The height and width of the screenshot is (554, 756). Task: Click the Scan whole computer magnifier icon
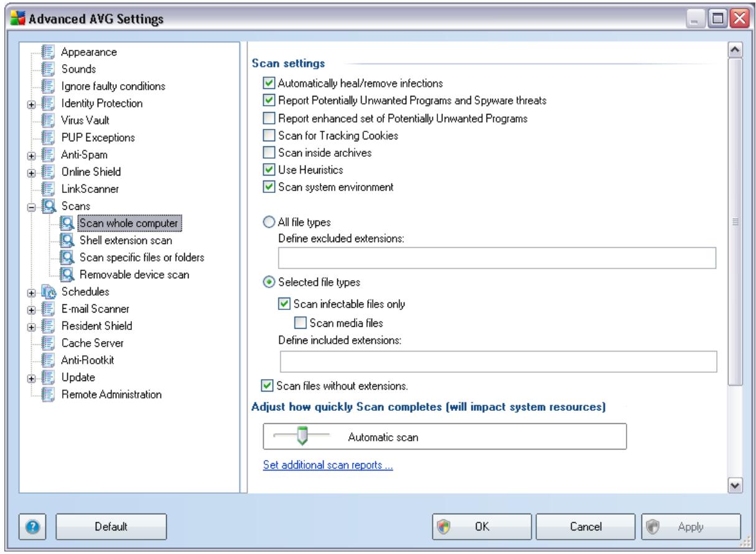click(67, 222)
